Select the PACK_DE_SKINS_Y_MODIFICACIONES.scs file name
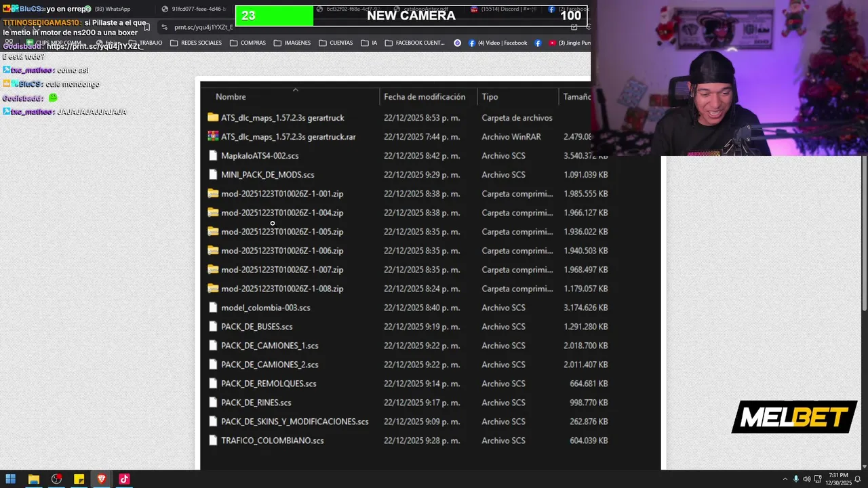The width and height of the screenshot is (868, 488). [295, 421]
